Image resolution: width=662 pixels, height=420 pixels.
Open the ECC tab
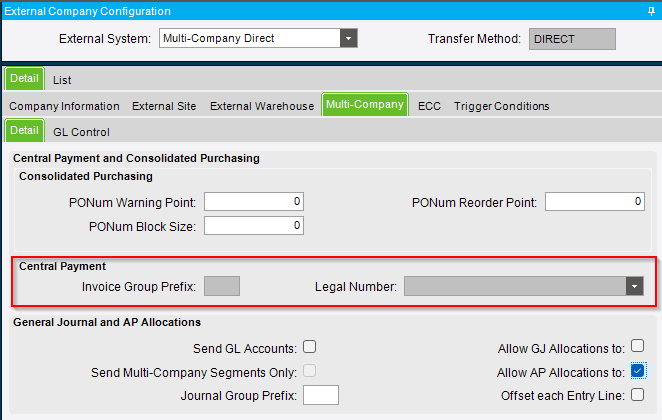pyautogui.click(x=429, y=106)
